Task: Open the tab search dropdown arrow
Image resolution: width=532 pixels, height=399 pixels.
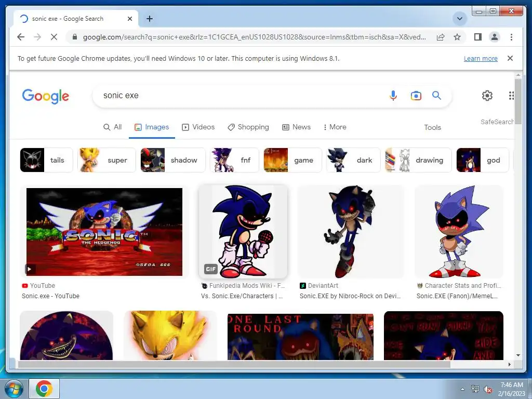Action: click(x=460, y=19)
